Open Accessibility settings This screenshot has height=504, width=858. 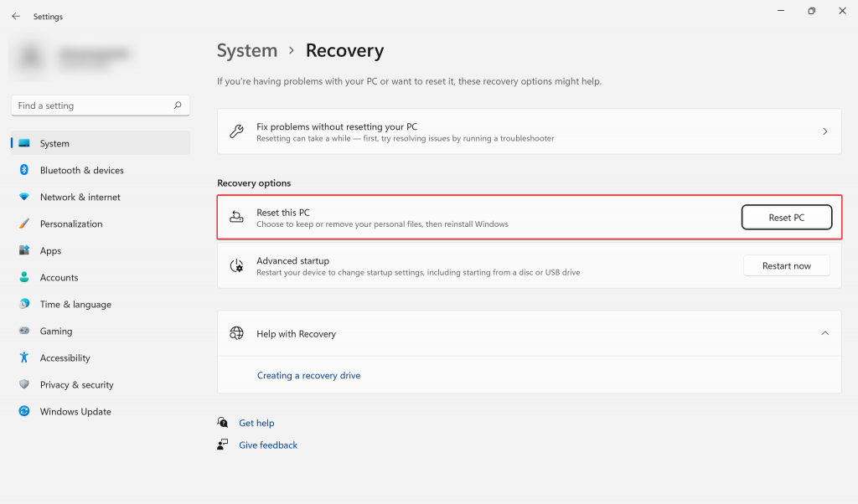[101, 357]
